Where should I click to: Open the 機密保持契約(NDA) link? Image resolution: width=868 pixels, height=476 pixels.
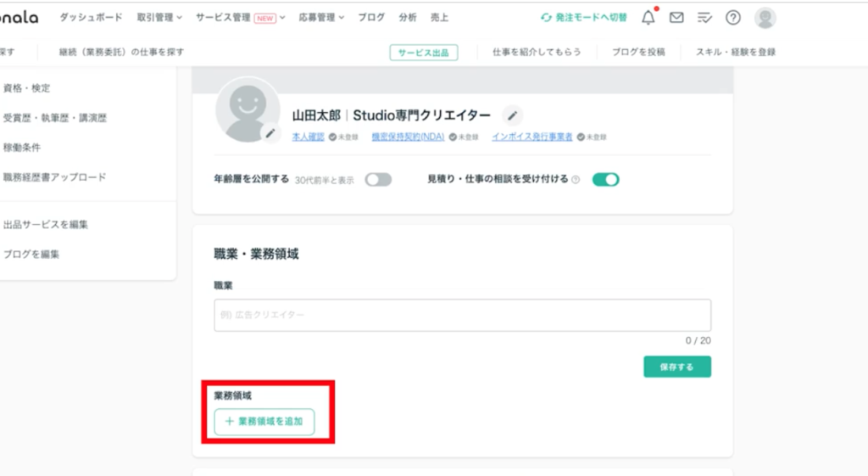408,137
